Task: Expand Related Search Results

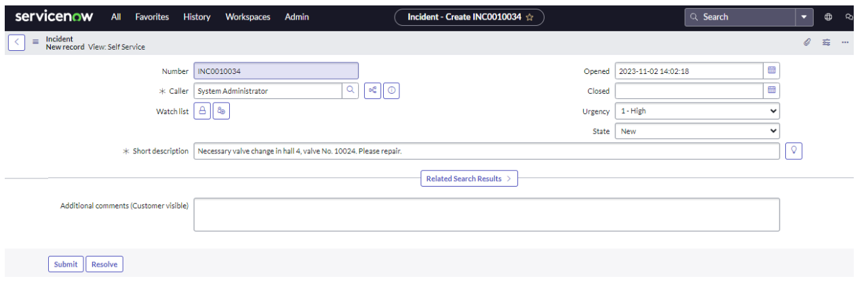Action: tap(469, 179)
